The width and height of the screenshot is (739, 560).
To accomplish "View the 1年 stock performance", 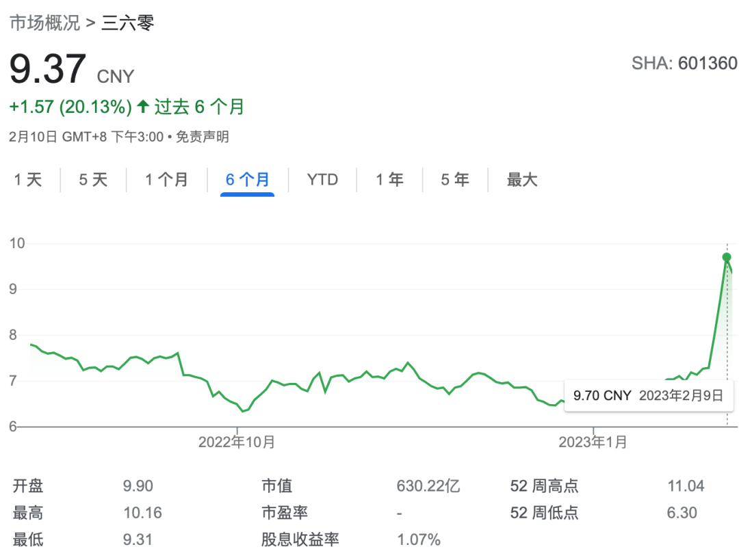I will [389, 179].
